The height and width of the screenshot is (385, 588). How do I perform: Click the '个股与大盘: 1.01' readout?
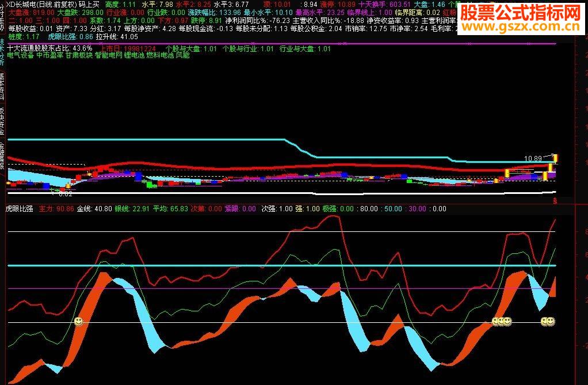191,49
